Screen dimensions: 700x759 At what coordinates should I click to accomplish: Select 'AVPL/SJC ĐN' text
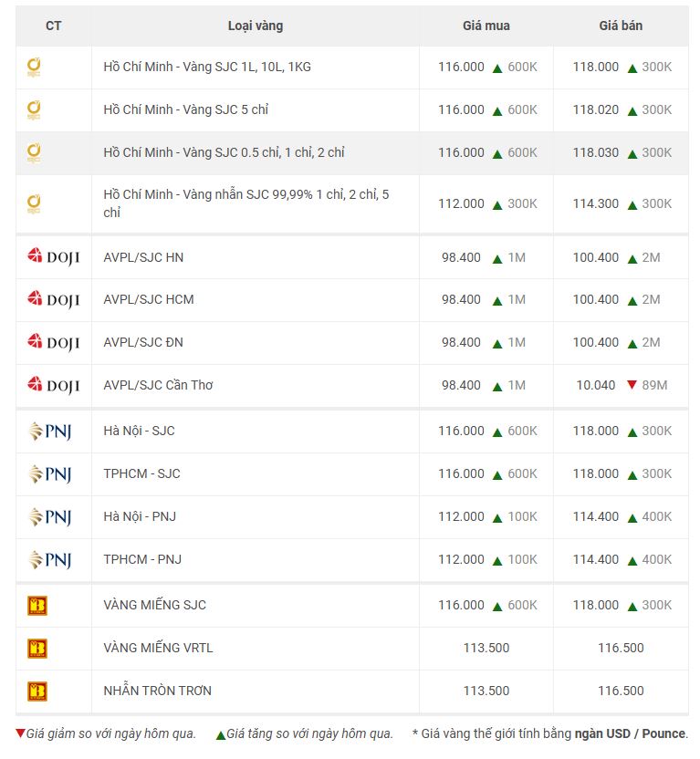[x=143, y=343]
